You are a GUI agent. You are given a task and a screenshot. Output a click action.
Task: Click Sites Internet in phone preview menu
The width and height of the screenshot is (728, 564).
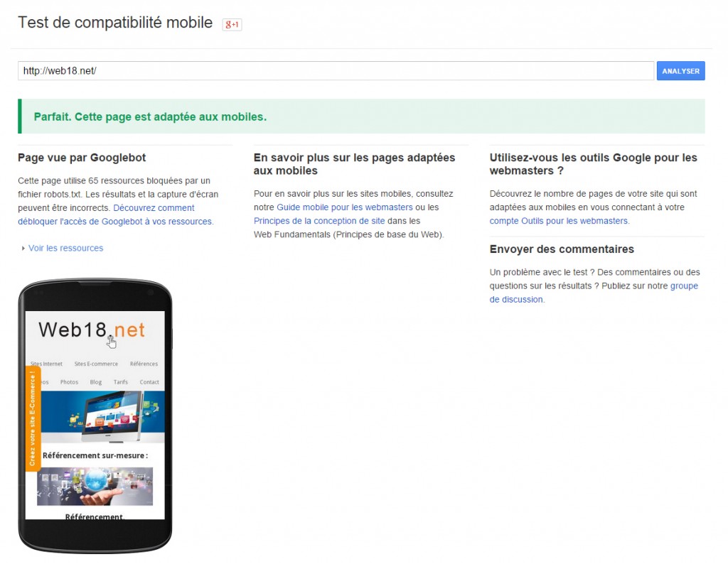click(46, 364)
